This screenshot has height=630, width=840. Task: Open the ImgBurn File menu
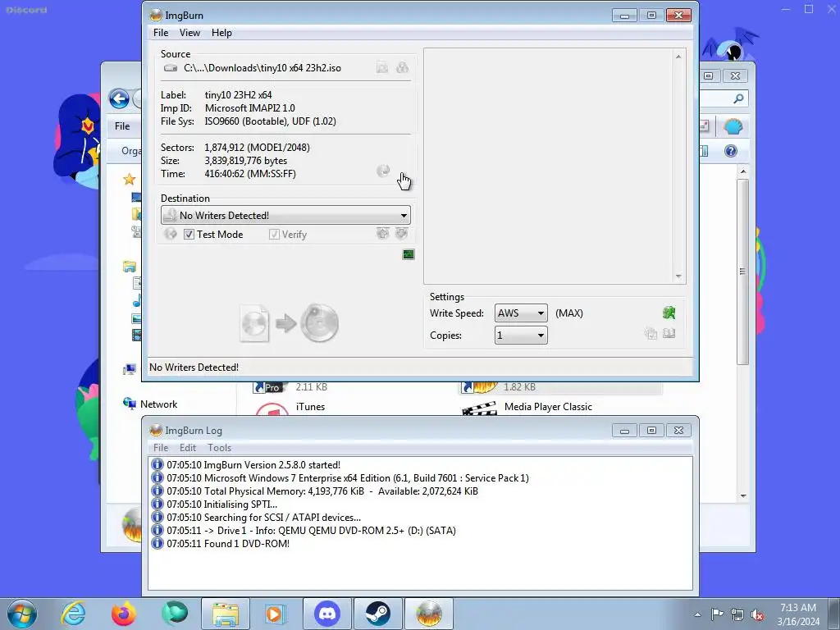(161, 33)
